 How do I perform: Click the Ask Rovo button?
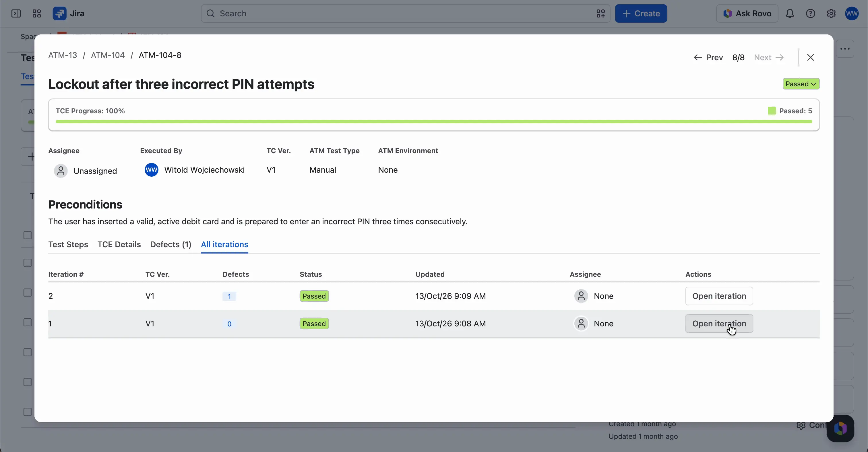pos(747,13)
